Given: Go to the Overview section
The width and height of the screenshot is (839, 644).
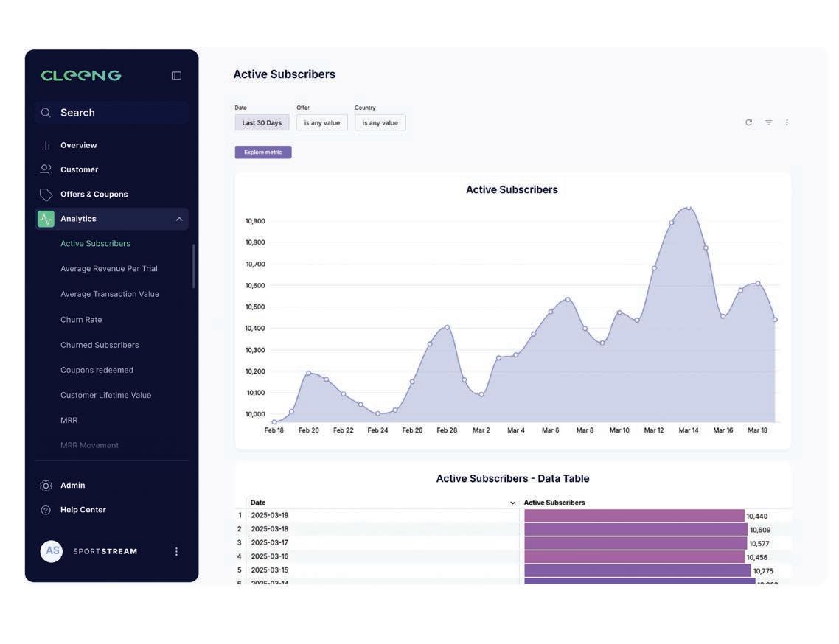Looking at the screenshot, I should (x=79, y=145).
